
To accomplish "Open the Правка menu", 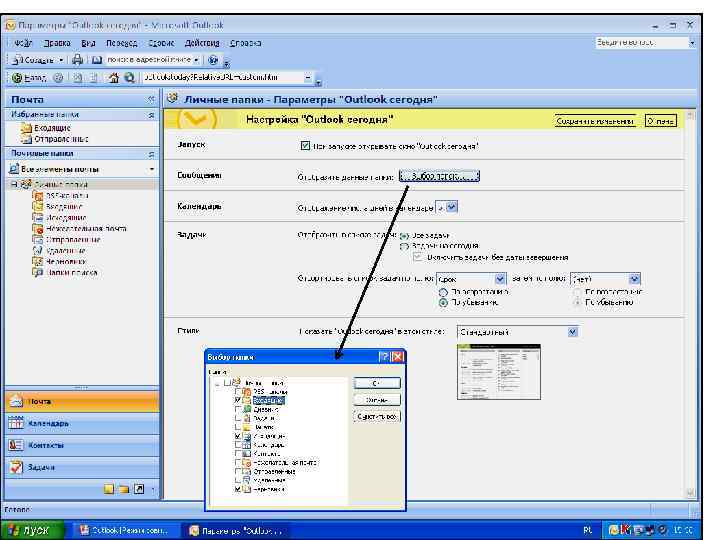I will (57, 43).
